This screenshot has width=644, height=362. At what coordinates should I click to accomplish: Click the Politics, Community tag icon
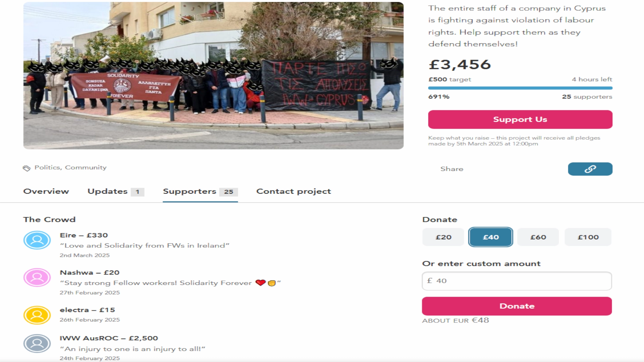coord(26,168)
